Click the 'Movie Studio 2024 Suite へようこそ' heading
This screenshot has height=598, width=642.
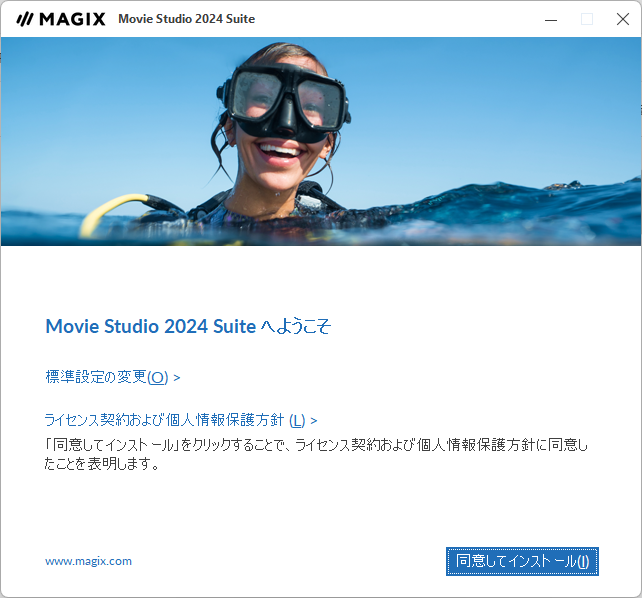coord(188,326)
